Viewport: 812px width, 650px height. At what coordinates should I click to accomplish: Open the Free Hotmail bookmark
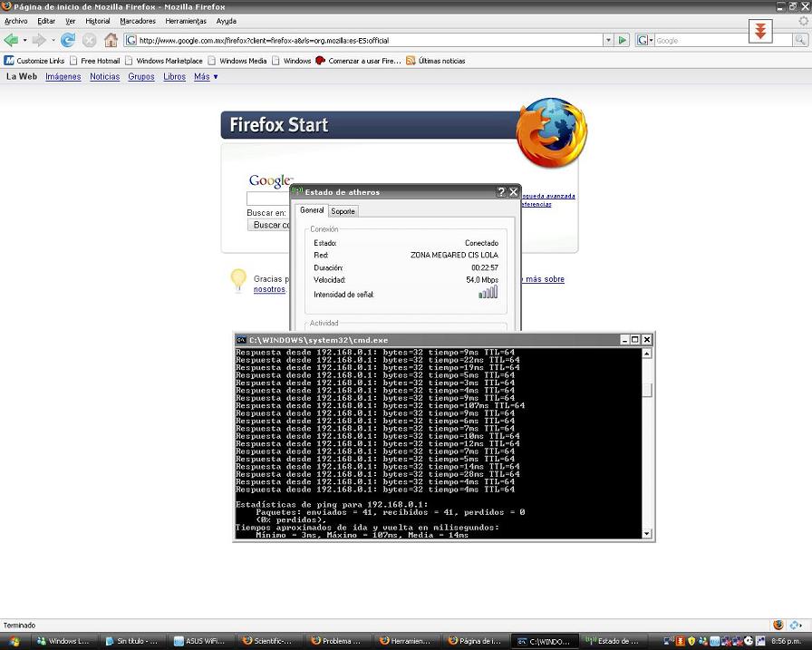95,61
